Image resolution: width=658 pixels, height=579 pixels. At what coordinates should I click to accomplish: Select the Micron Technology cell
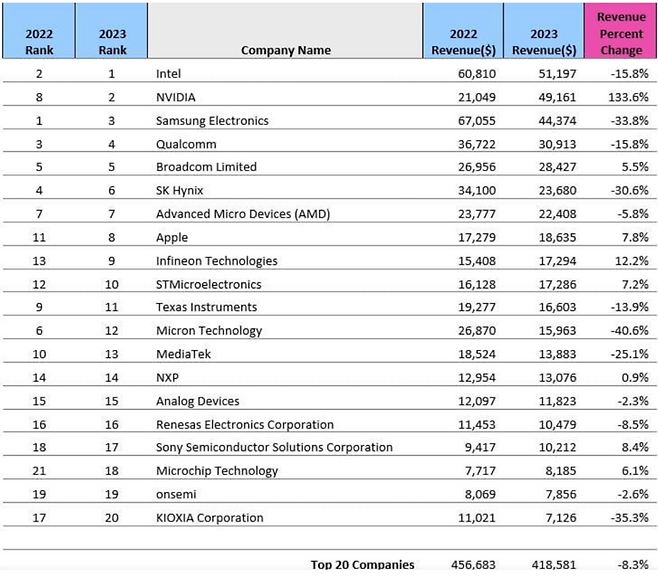point(209,331)
